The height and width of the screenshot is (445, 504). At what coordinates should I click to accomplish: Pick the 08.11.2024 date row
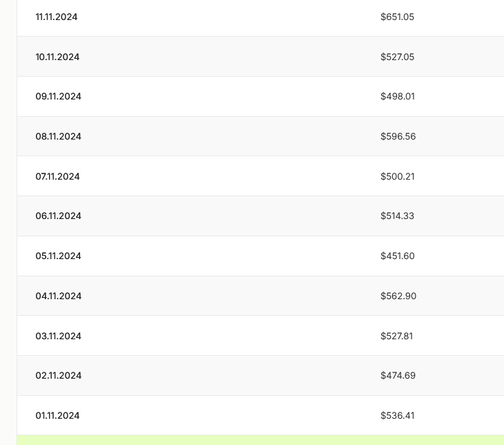58,136
